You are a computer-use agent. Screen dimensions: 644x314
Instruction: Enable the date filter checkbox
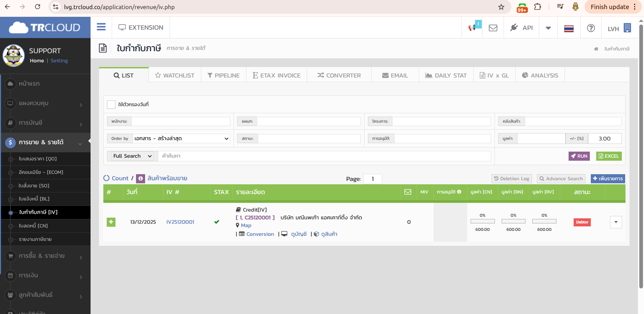111,104
